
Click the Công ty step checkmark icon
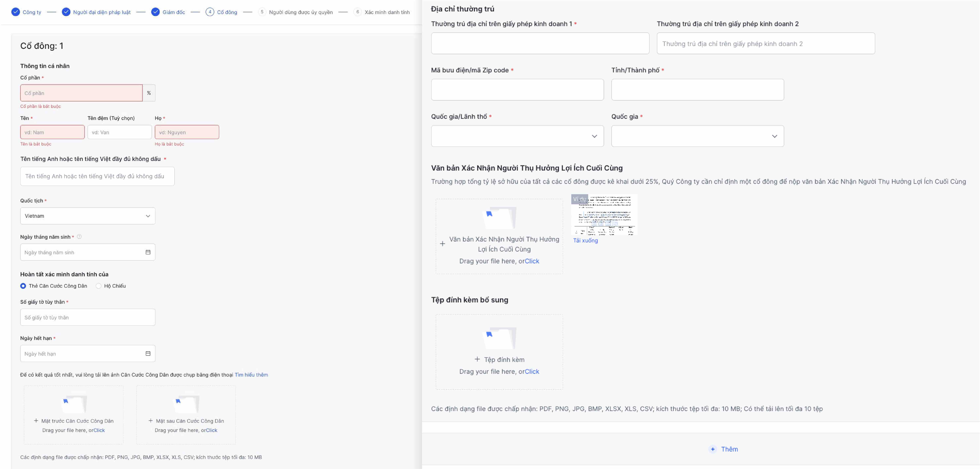coord(16,12)
